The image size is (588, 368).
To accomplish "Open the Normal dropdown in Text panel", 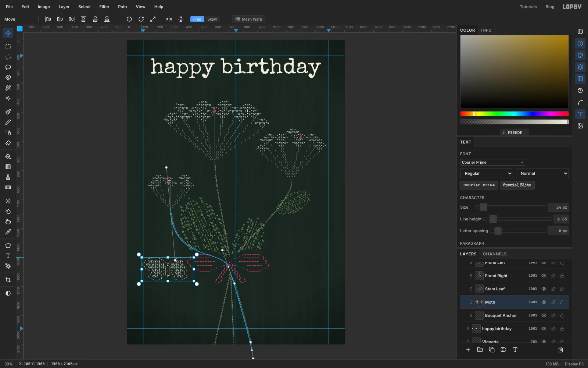I will (x=542, y=173).
